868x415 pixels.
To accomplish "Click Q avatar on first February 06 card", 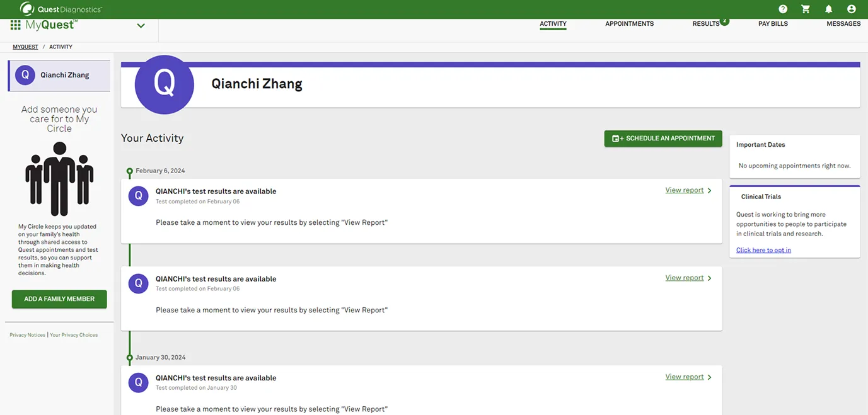I will tap(139, 196).
